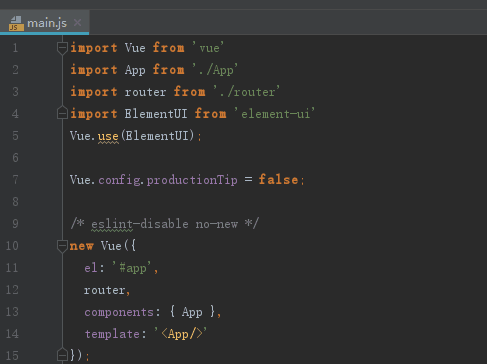Viewport: 487px width, 364px height.
Task: Click the 'false' keyword on line 7
Action: pyautogui.click(x=278, y=180)
